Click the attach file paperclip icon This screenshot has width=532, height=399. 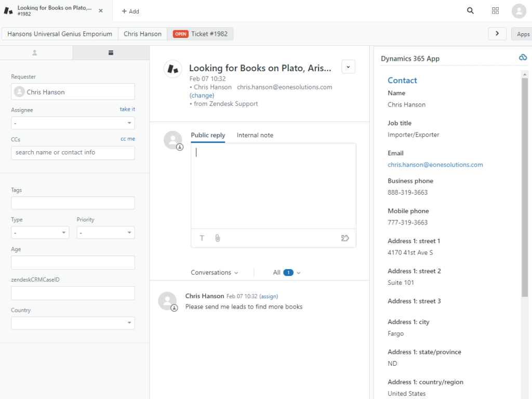click(x=218, y=238)
